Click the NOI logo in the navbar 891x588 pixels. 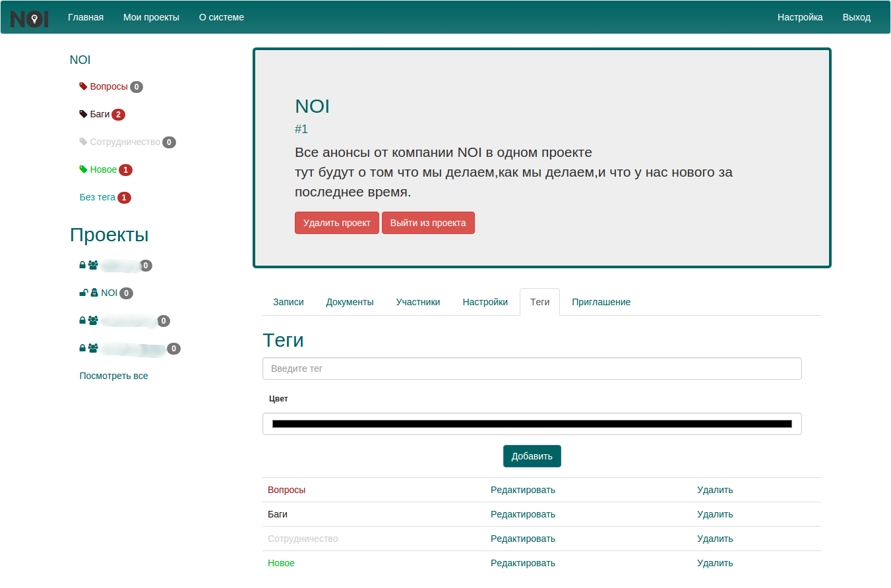click(x=30, y=18)
